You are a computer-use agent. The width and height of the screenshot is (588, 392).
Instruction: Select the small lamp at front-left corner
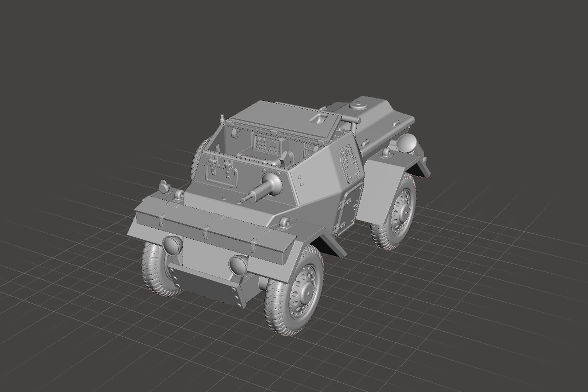pyautogui.click(x=163, y=185)
